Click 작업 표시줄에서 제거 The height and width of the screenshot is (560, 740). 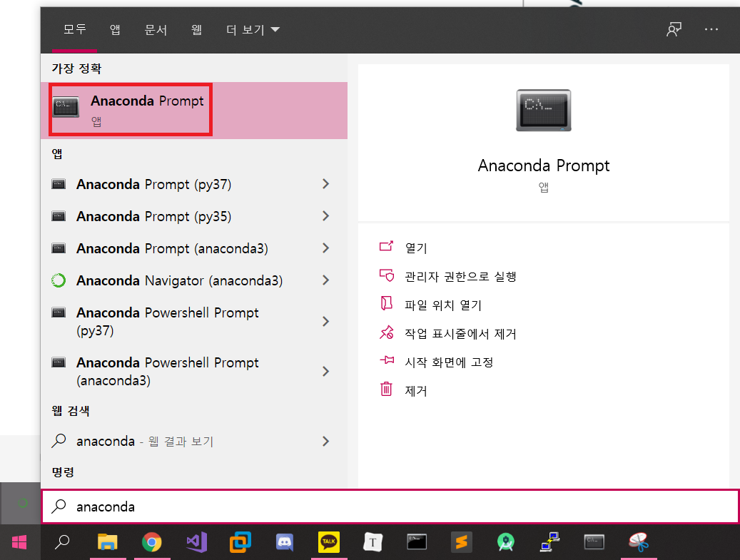460,334
